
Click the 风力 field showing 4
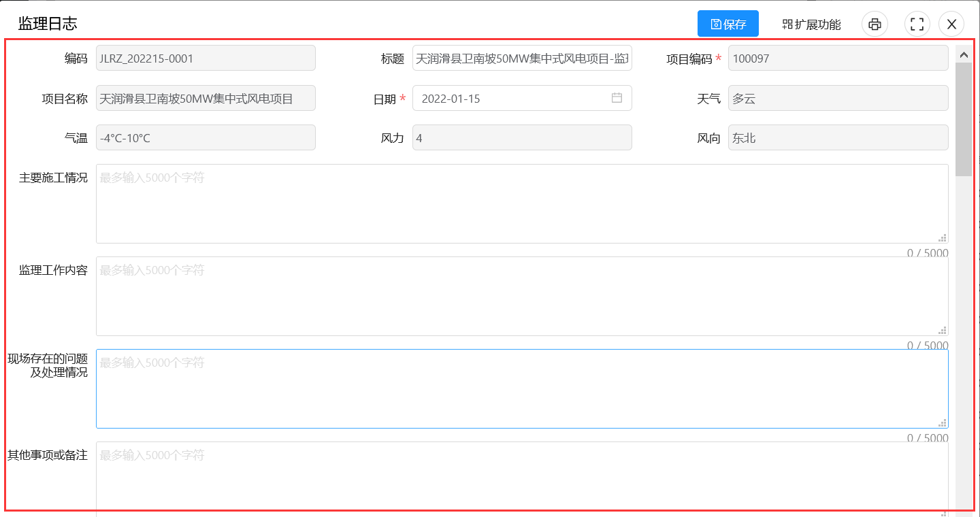(522, 137)
